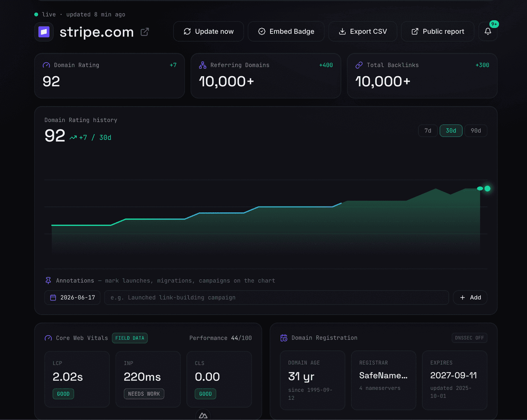Focus the annotation description input field
527x420 pixels.
(x=276, y=297)
